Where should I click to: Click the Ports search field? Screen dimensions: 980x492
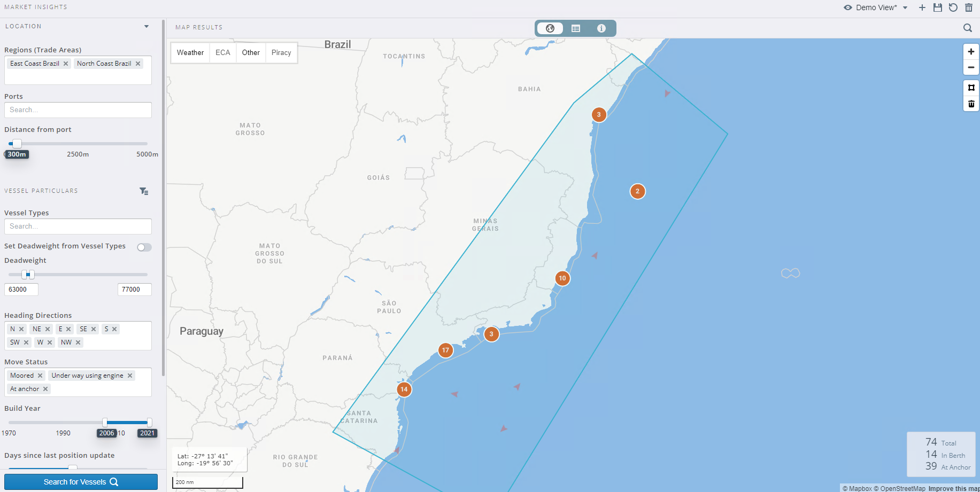click(78, 110)
